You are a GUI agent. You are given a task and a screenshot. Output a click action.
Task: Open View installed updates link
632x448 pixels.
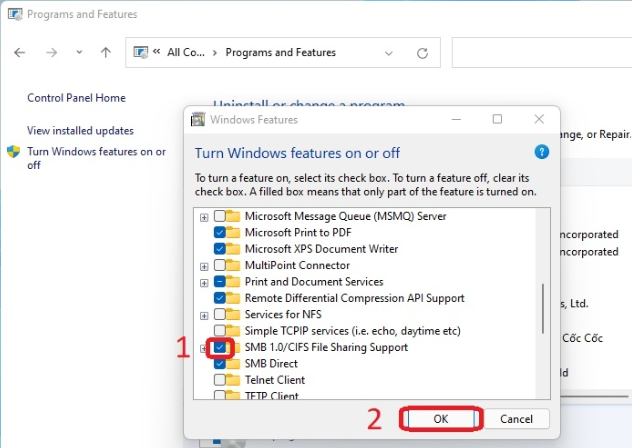(80, 131)
